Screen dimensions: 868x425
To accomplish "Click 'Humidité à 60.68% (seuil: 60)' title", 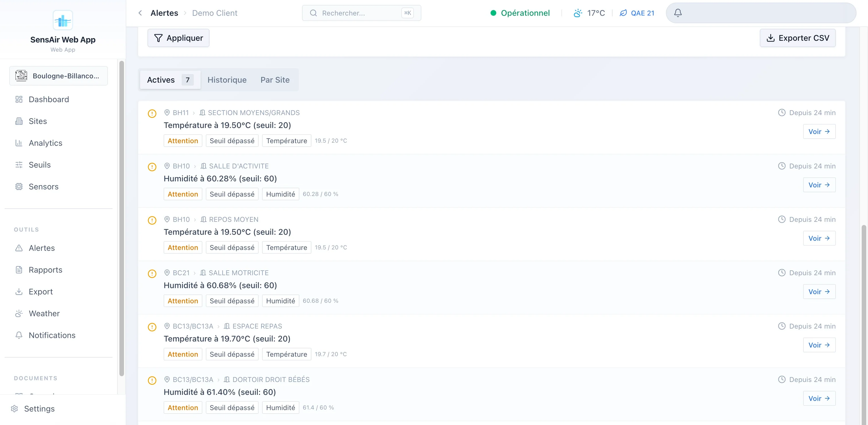I will pyautogui.click(x=220, y=285).
